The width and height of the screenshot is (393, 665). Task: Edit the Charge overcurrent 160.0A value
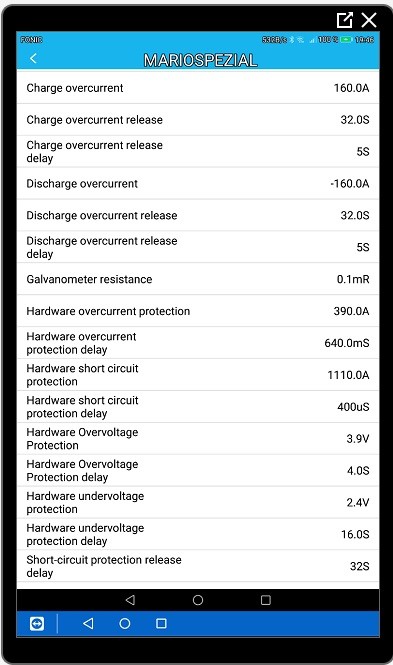coord(351,88)
